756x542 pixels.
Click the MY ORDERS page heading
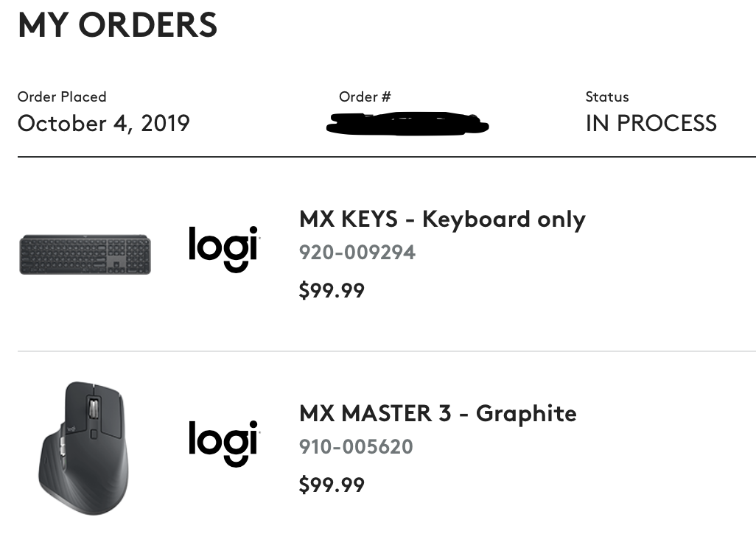[x=118, y=25]
